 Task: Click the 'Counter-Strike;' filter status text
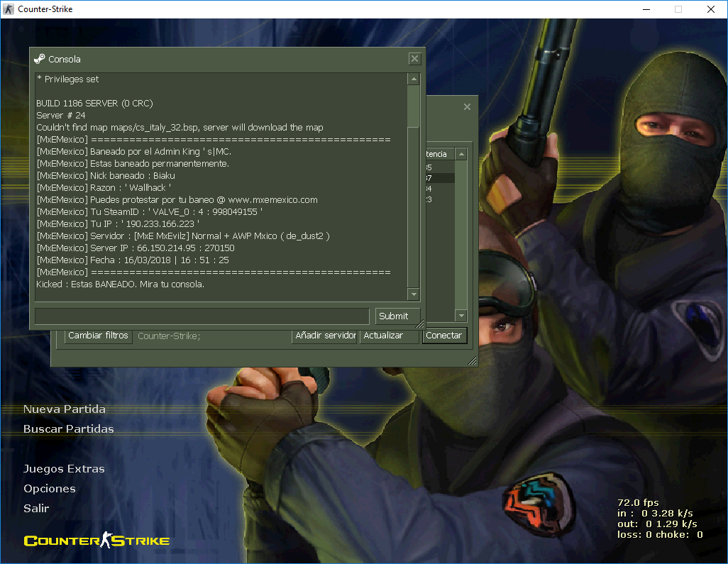(x=169, y=336)
